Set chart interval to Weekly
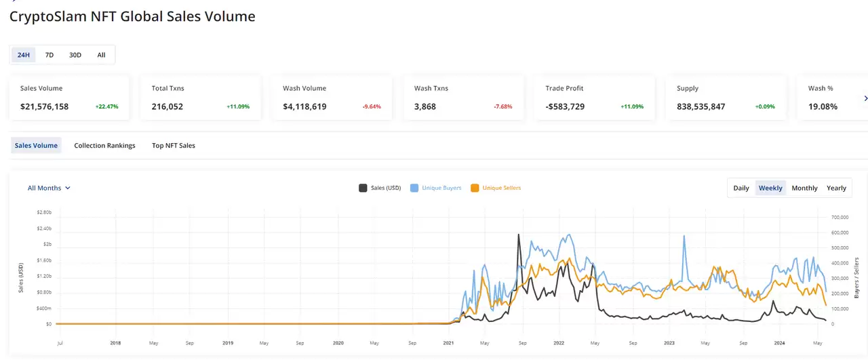Image resolution: width=868 pixels, height=364 pixels. [770, 188]
